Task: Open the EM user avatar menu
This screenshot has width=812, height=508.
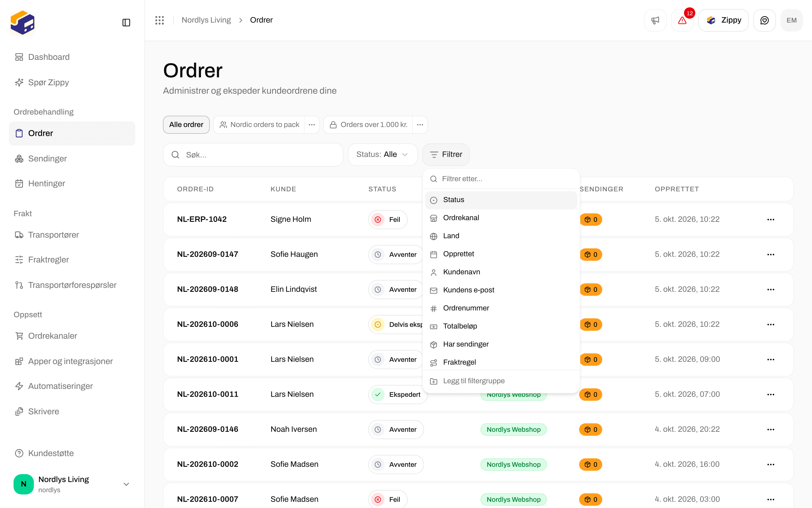Action: [x=791, y=20]
